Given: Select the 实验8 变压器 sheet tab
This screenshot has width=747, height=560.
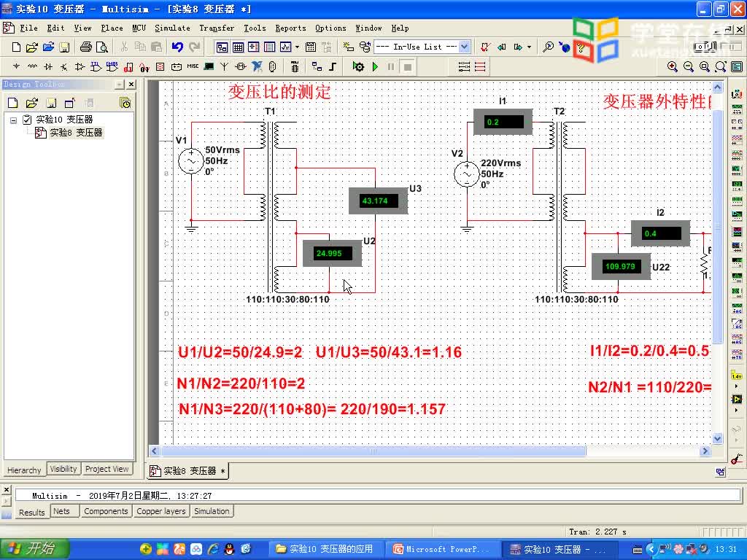Looking at the screenshot, I should click(188, 471).
